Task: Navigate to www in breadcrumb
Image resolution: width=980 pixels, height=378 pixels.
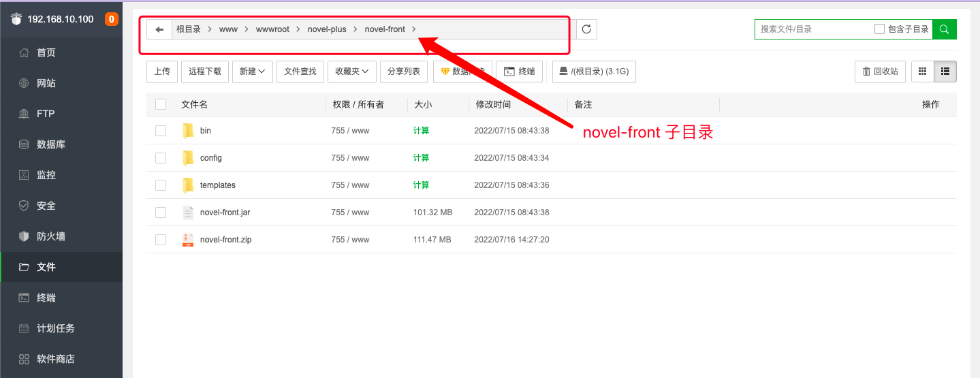Action: tap(228, 29)
